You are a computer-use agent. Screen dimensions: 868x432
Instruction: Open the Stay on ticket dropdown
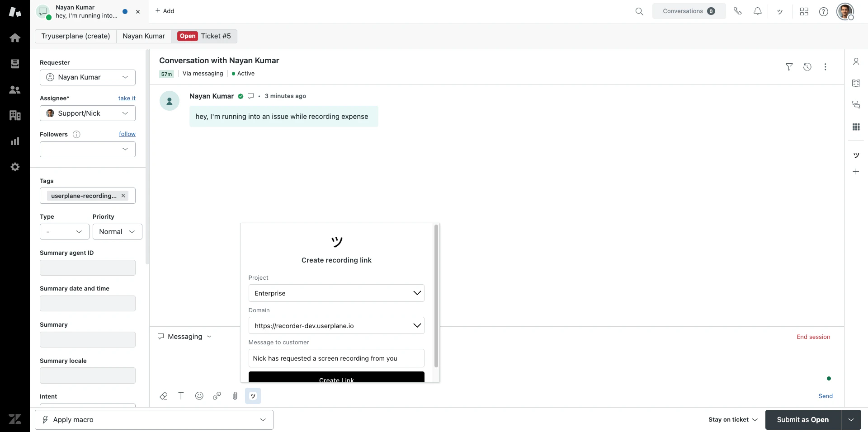coord(733,420)
